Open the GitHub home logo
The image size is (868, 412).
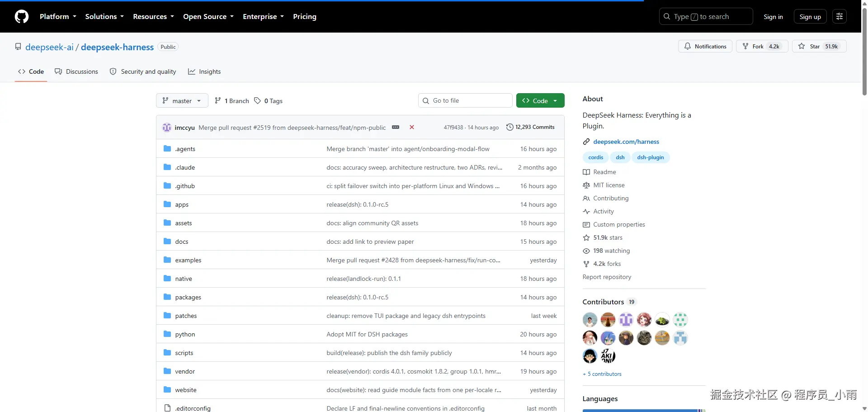[x=22, y=17]
